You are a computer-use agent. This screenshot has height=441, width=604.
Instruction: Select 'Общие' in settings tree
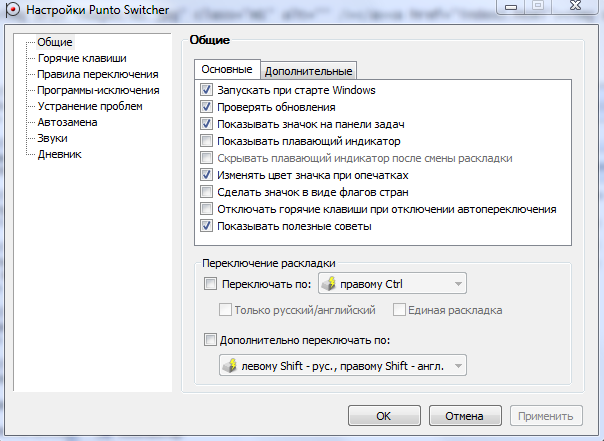pos(55,42)
